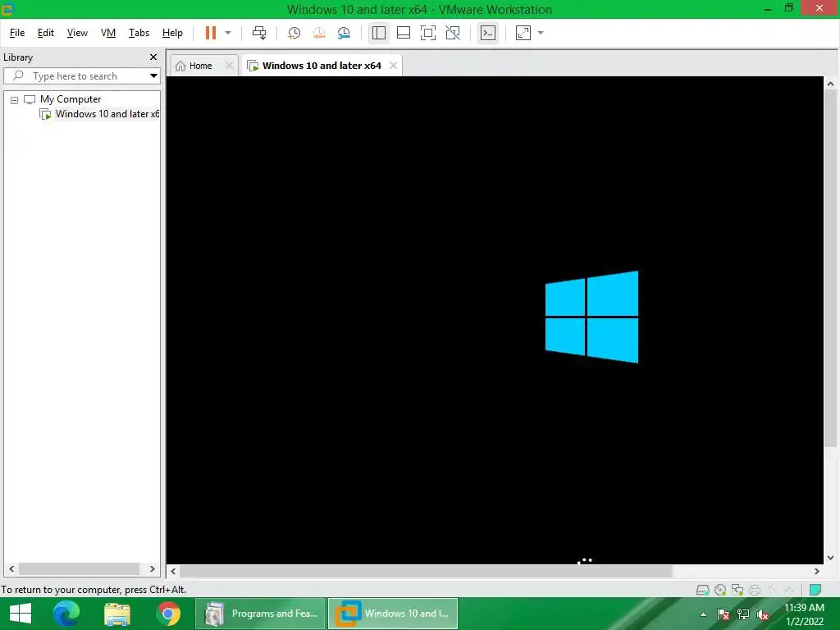Open the stretch guest dropdown arrow
Viewport: 840px width, 630px height.
541,33
